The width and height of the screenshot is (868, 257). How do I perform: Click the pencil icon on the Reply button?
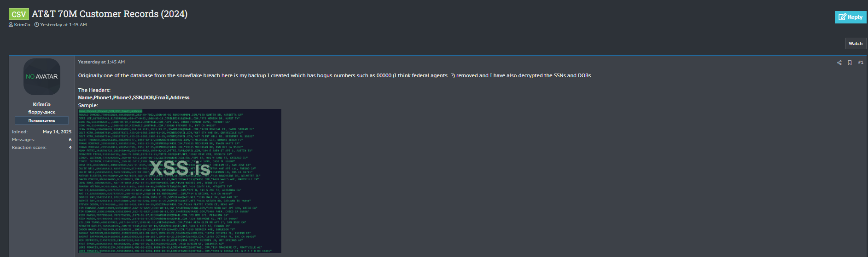tap(842, 17)
